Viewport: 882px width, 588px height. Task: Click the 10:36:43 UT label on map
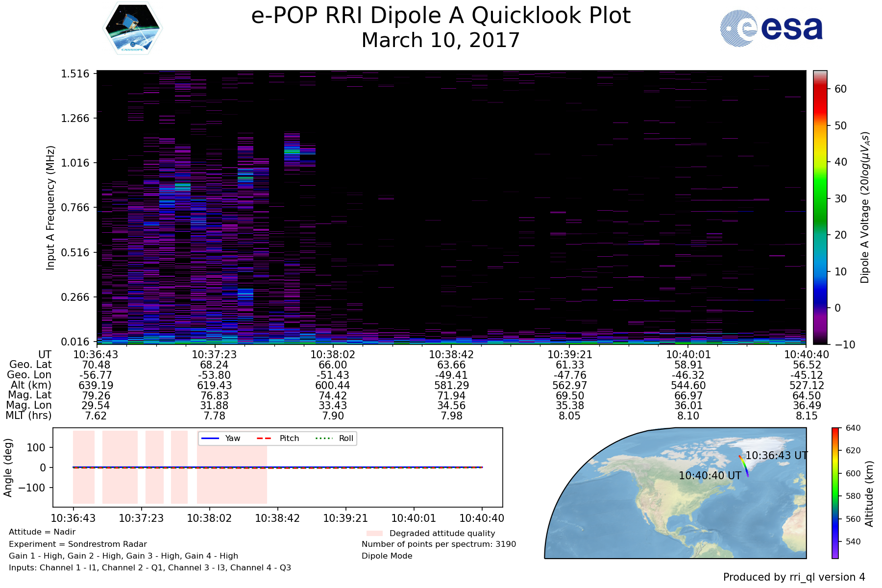(776, 455)
